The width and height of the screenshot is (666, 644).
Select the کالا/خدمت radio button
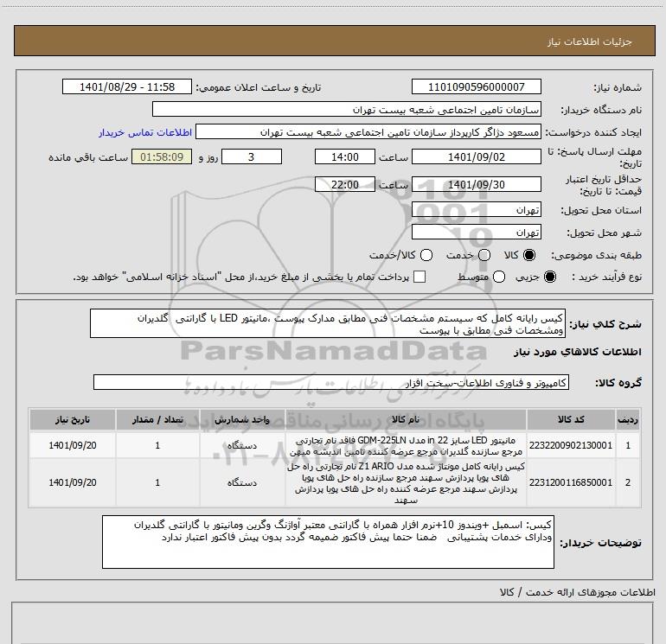click(426, 255)
